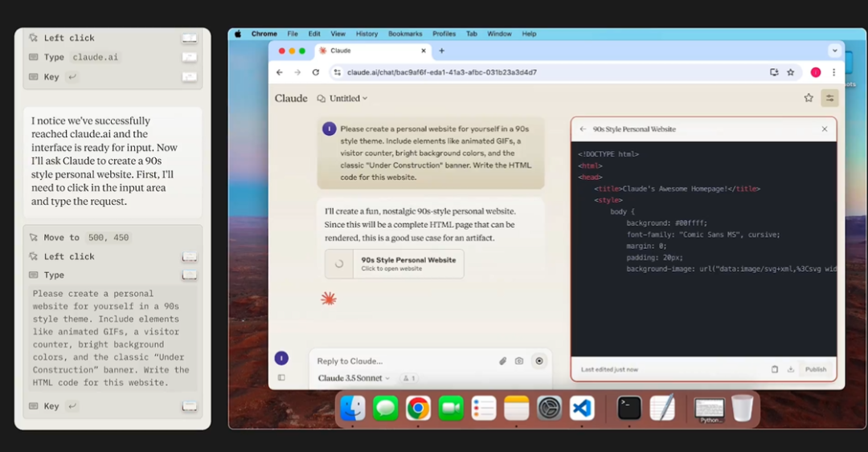The image size is (868, 452).
Task: Attach a file with the paperclip
Action: click(502, 360)
